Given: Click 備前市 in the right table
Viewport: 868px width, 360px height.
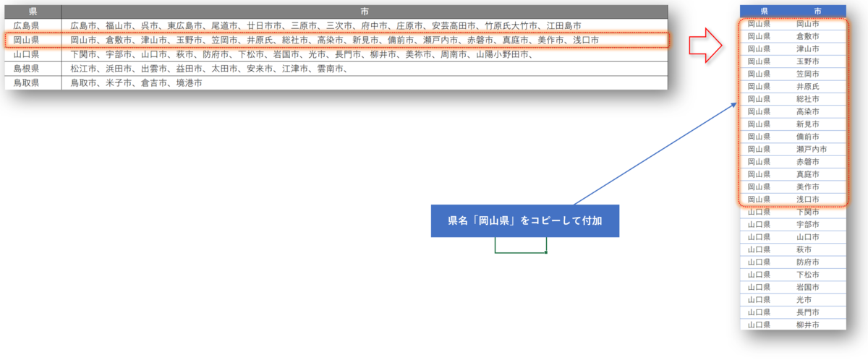Looking at the screenshot, I should pos(807,137).
